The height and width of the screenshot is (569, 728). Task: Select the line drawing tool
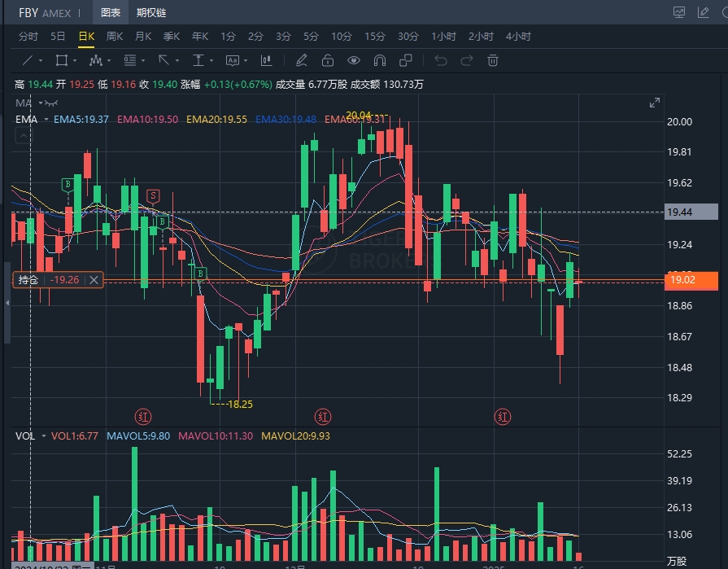tap(27, 60)
